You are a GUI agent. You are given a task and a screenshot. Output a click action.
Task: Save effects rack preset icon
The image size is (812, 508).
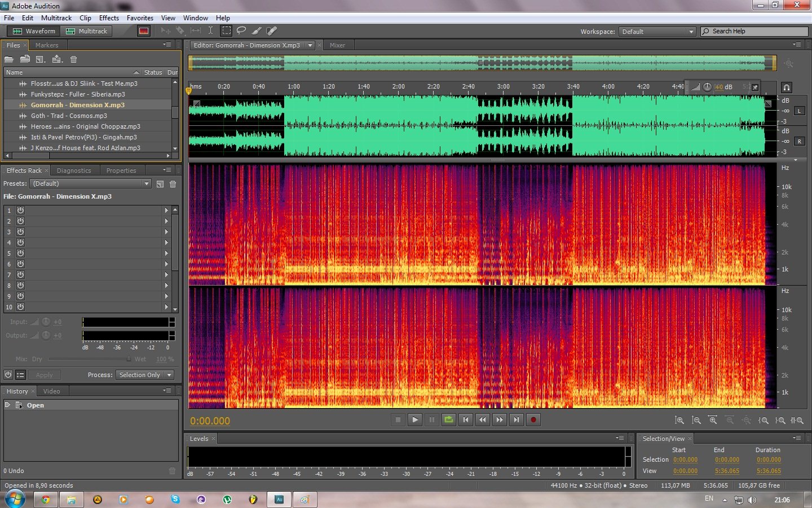pos(160,184)
